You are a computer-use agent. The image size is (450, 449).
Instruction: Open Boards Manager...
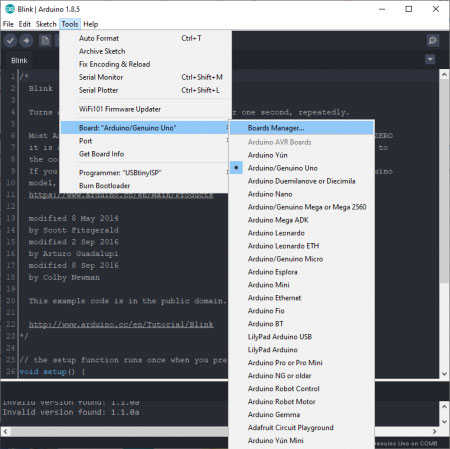(302, 128)
